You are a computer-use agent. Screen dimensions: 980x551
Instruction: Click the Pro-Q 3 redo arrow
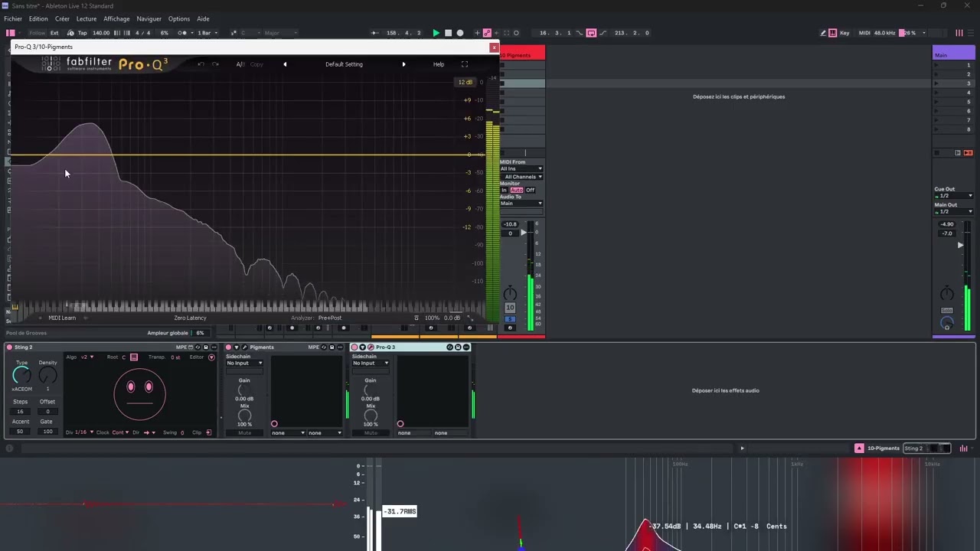point(215,64)
